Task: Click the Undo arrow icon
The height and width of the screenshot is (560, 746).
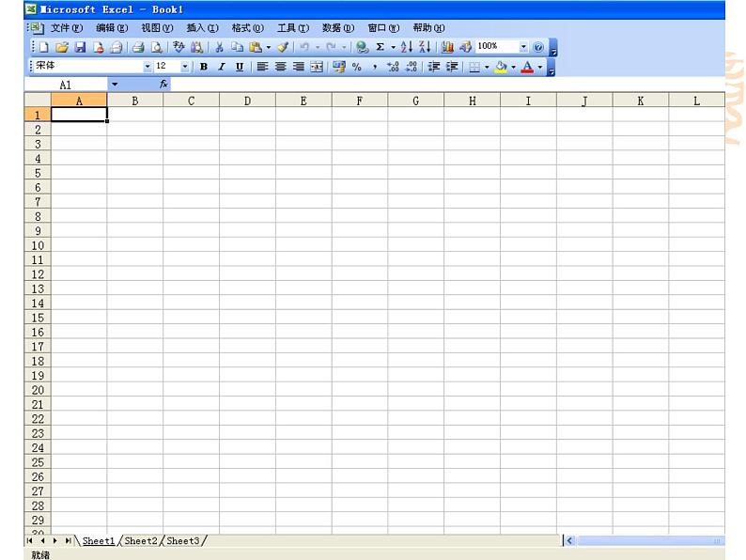Action: click(x=305, y=47)
